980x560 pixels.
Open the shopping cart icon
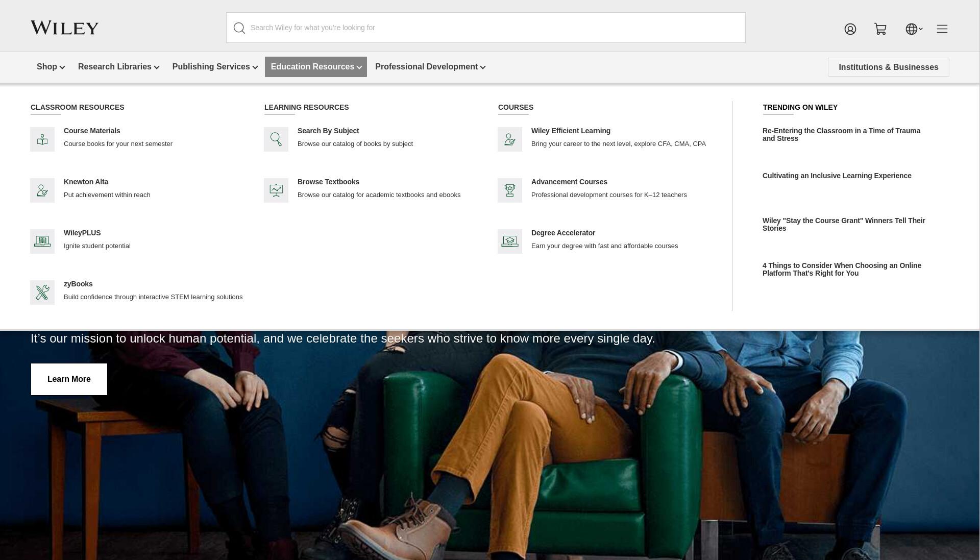[x=880, y=29]
